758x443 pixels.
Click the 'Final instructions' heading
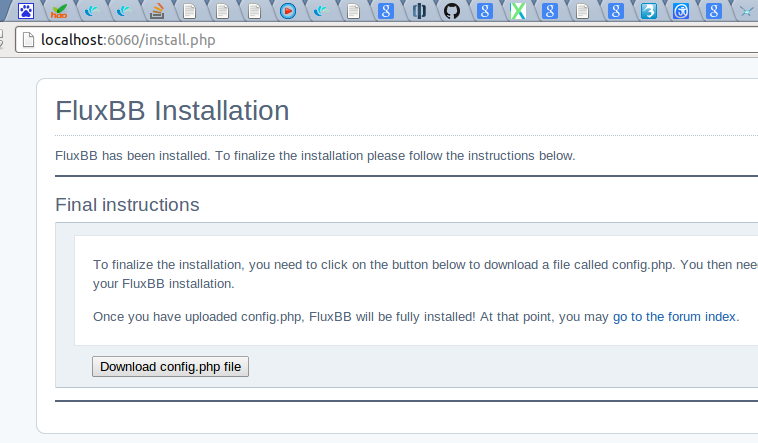[127, 205]
